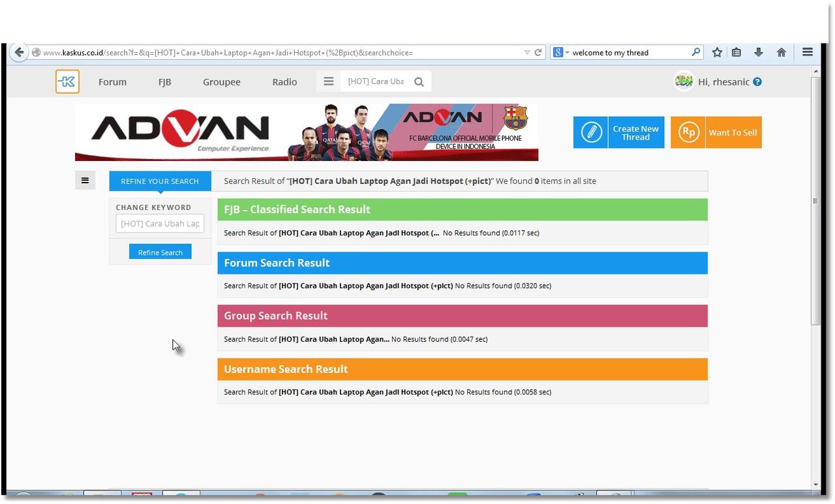Click the Forum Search Result header
Screen dimensions: 835x504
point(463,263)
